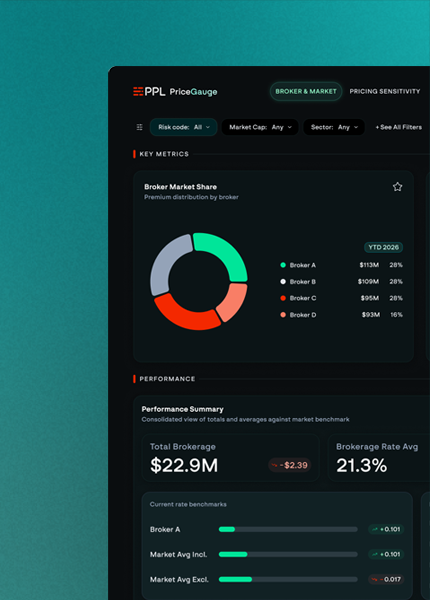Screen dimensions: 430x600
Task: Click the -$2.39 change badge
Action: [290, 465]
